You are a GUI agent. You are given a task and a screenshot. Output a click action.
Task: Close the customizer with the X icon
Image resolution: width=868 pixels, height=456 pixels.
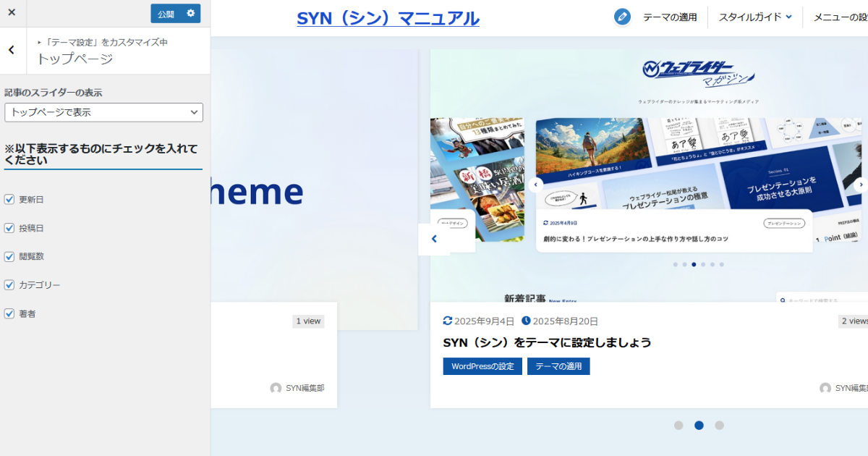(x=12, y=13)
